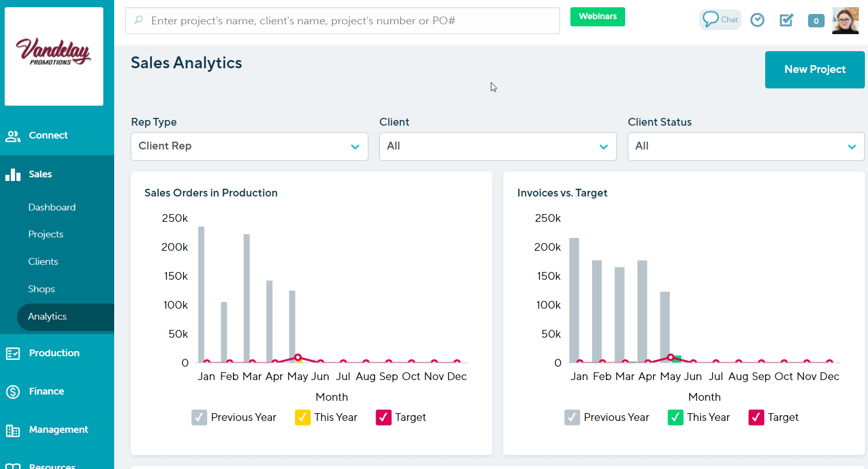The image size is (868, 469).
Task: Click the notifications badge showing 0
Action: coord(816,21)
